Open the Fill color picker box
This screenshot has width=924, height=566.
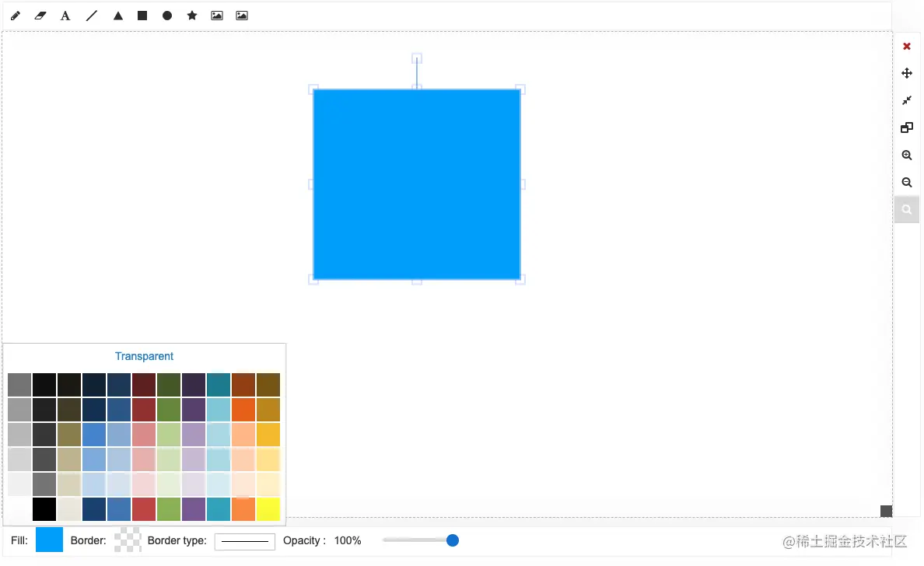pos(49,540)
